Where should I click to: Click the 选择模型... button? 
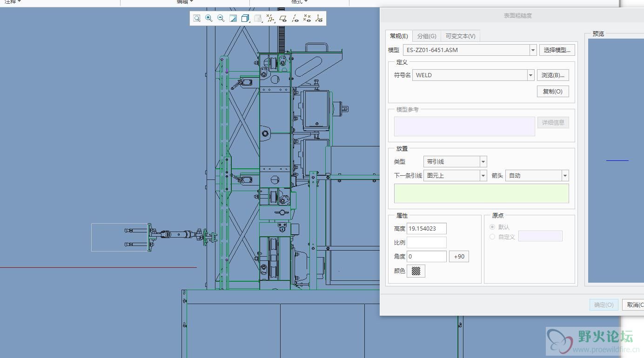[557, 50]
